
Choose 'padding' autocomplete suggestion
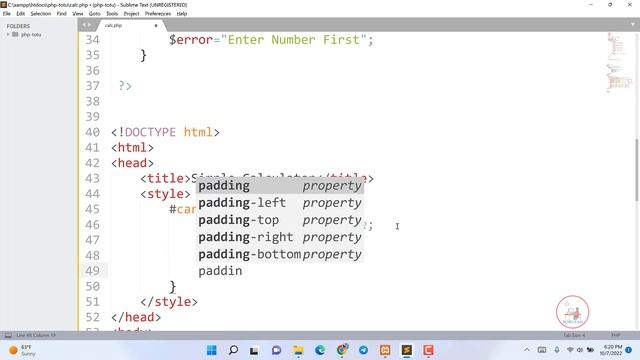[x=280, y=186]
